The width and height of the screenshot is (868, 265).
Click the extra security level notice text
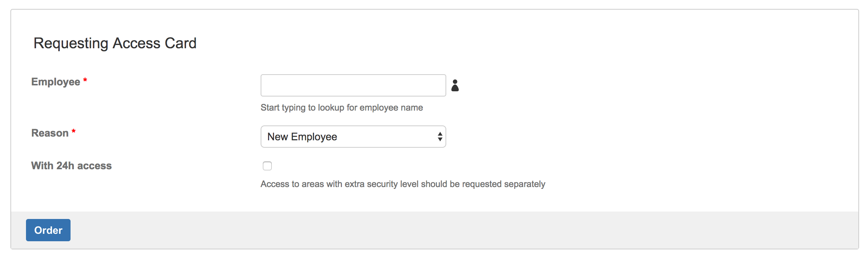point(402,184)
